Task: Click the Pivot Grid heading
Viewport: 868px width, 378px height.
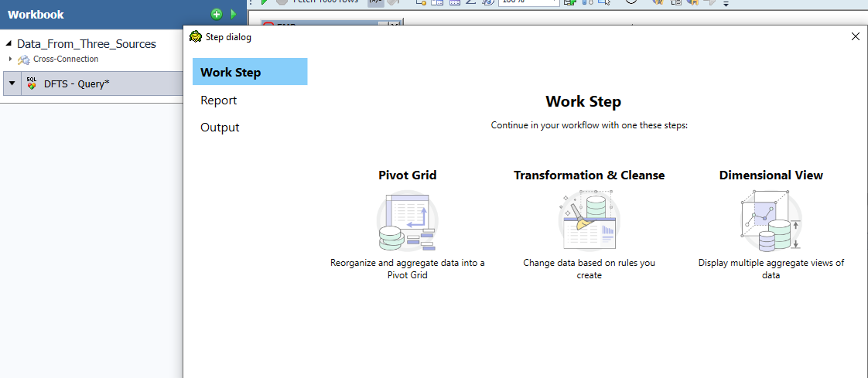Action: 408,175
